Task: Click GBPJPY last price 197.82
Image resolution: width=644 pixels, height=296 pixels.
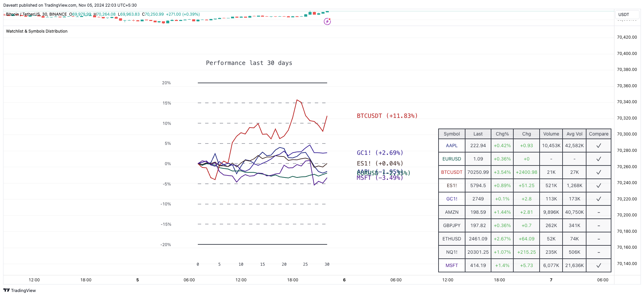Action: point(478,225)
